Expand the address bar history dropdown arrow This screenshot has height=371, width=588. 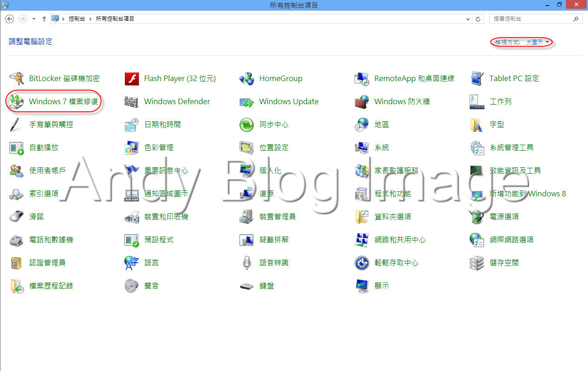468,19
